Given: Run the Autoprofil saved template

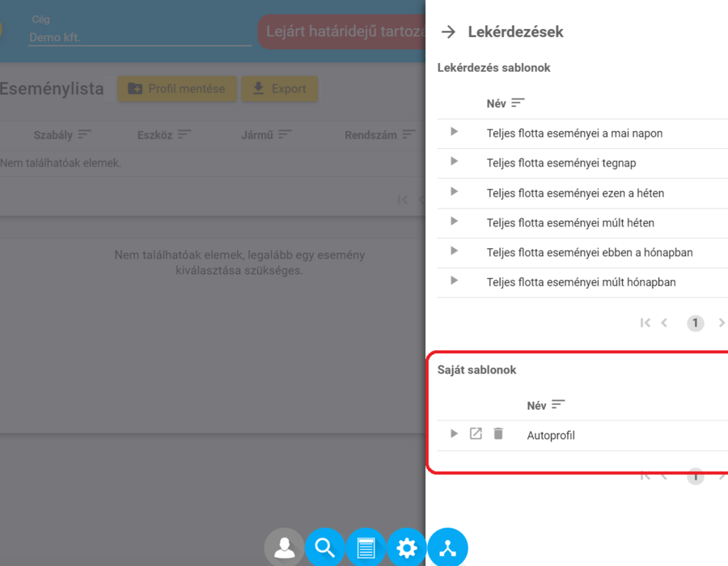Looking at the screenshot, I should (x=454, y=433).
